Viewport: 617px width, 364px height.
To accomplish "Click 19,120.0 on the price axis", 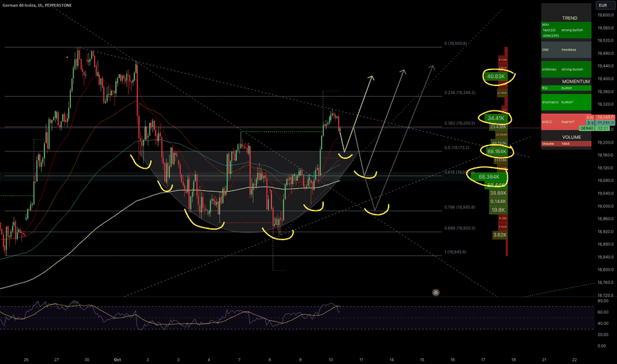I will 605,168.
